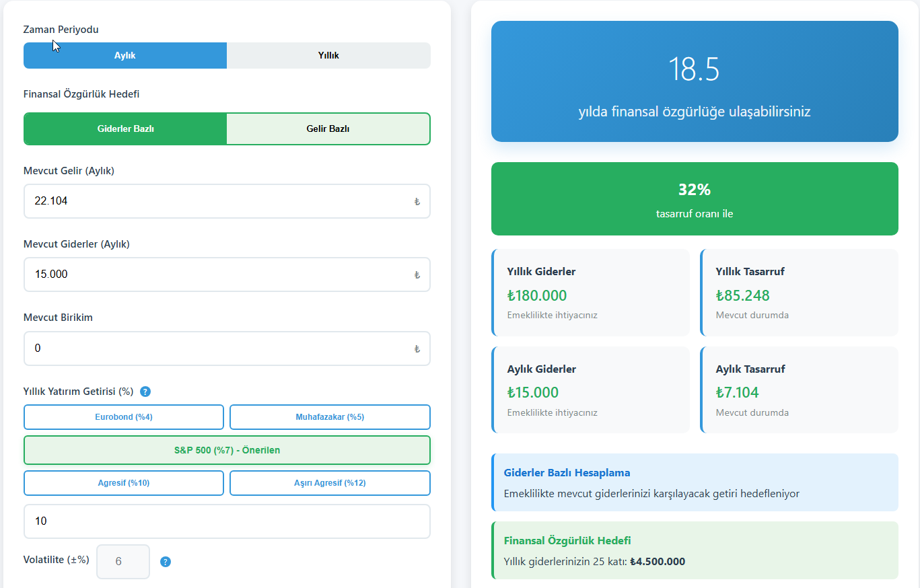Viewport: 920px width, 588px height.
Task: Click the lira symbol in Mevcut Giderler field
Action: tap(417, 274)
